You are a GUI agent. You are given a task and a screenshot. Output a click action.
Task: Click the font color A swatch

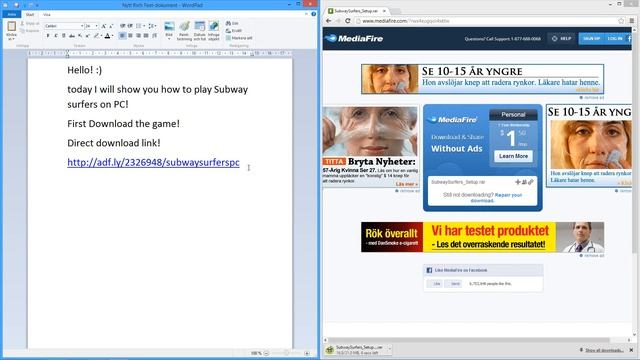click(x=107, y=36)
